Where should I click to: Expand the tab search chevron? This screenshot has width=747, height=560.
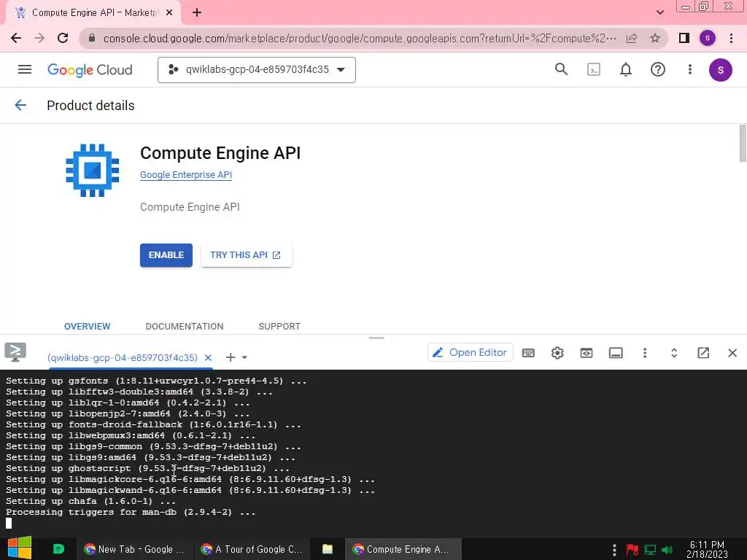659,12
